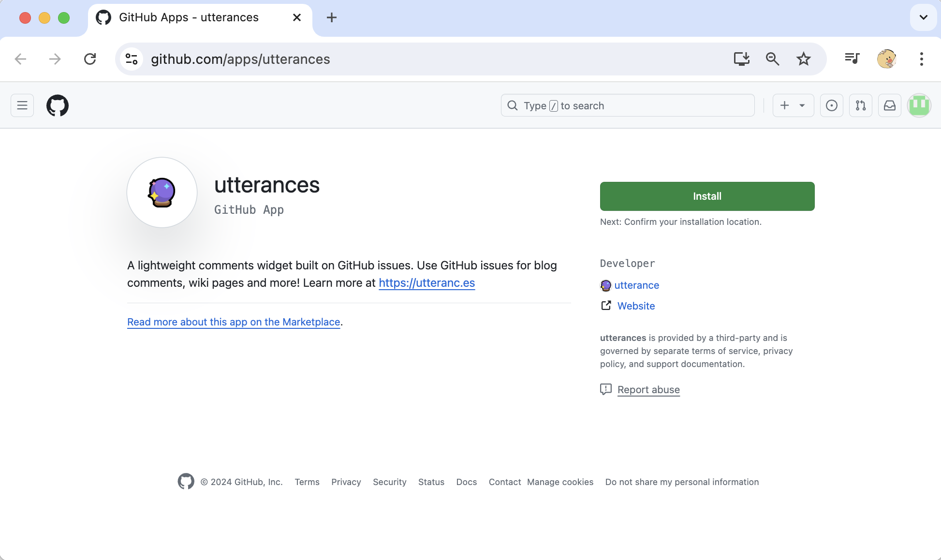
Task: Close the GitHub Apps utterances tab
Action: coord(297,17)
